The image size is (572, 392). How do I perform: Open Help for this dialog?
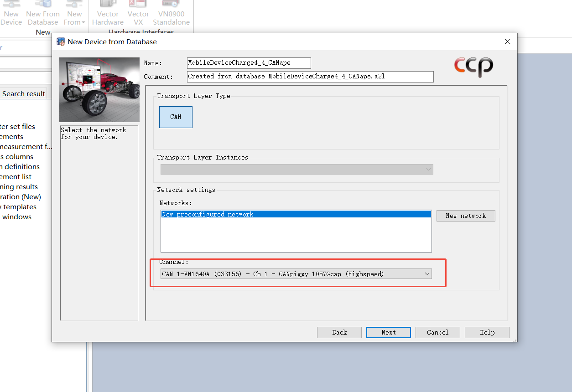tap(487, 332)
